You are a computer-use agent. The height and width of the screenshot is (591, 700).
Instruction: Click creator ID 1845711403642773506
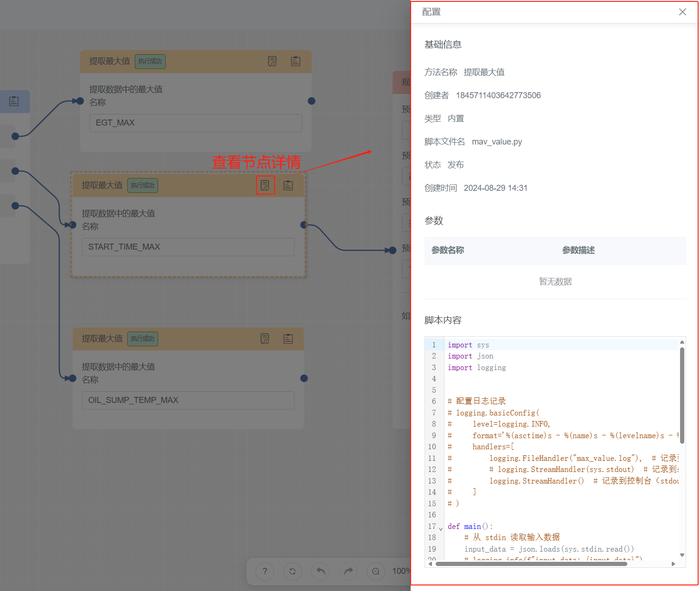pos(498,95)
